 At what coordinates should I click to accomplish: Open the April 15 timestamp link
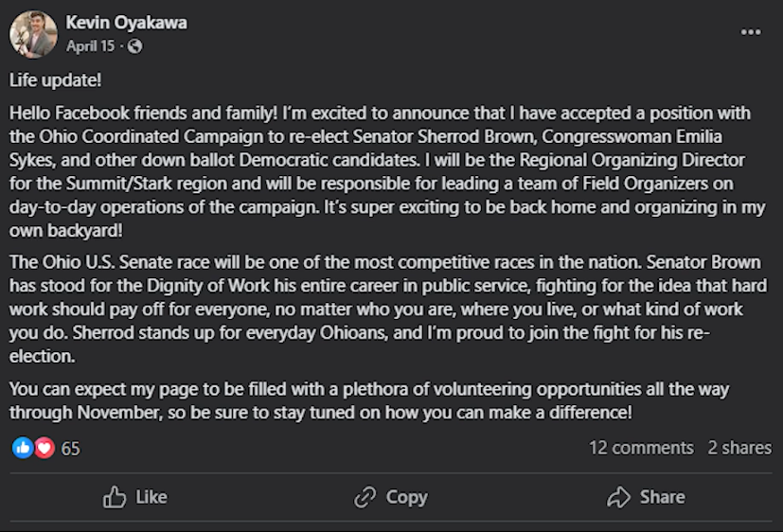tap(92, 45)
